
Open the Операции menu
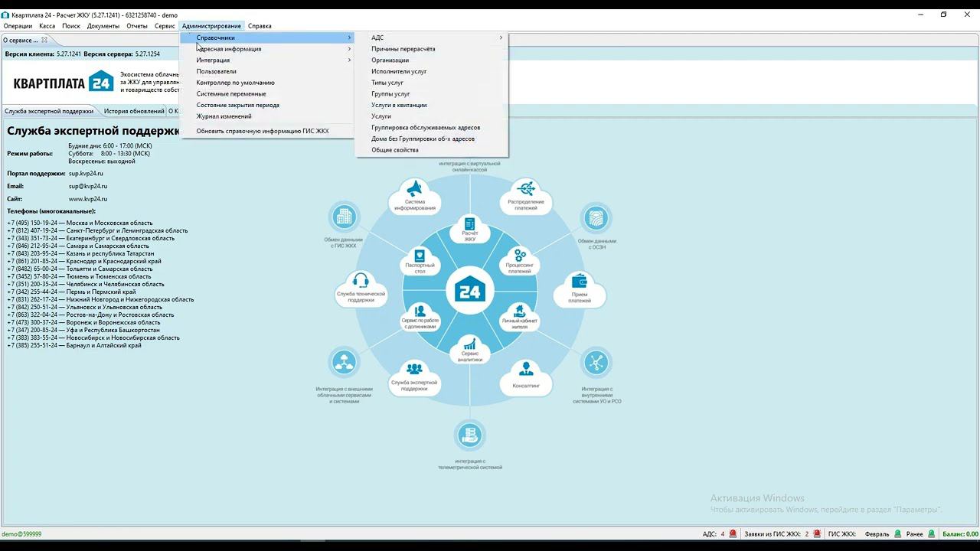coord(18,26)
